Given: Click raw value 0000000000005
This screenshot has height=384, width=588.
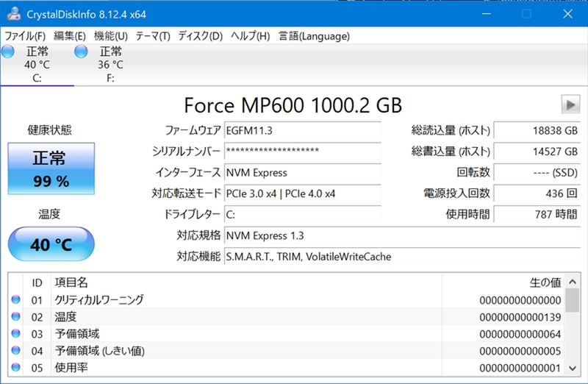Looking at the screenshot, I should tap(520, 352).
